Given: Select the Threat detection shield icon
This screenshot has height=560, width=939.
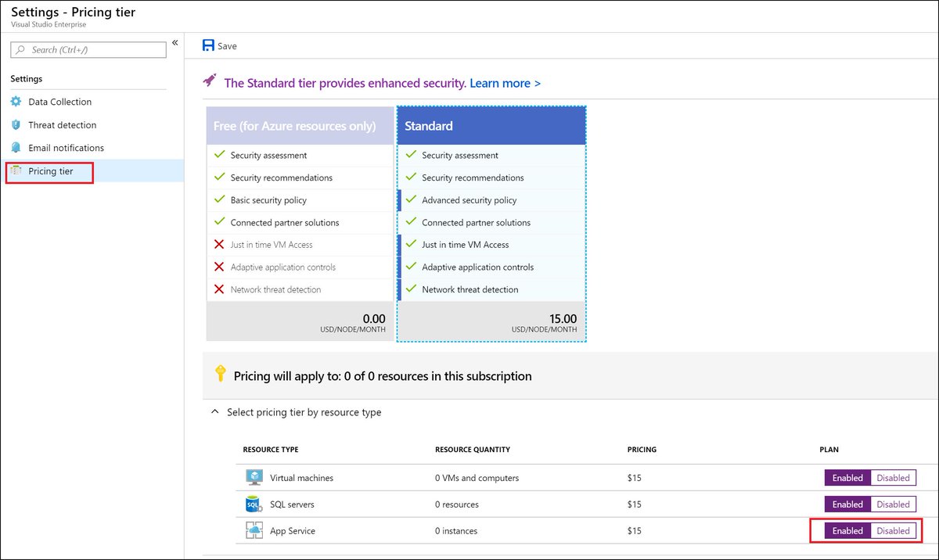Looking at the screenshot, I should 17,124.
